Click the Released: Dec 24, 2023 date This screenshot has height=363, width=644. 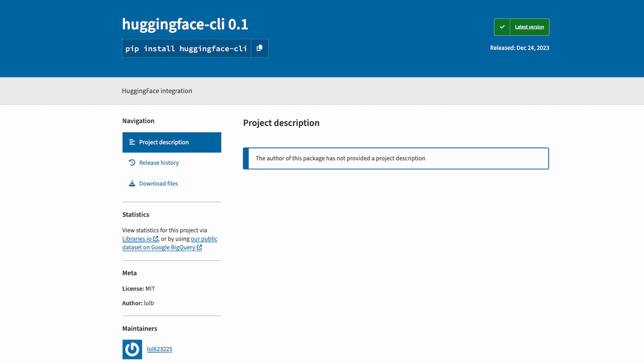coord(519,48)
